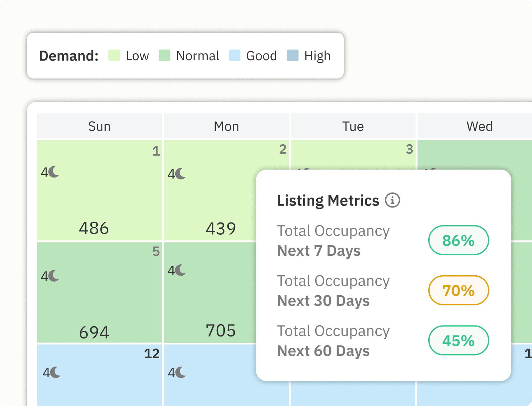This screenshot has height=406, width=532.
Task: Select the Sun column header
Action: click(99, 126)
